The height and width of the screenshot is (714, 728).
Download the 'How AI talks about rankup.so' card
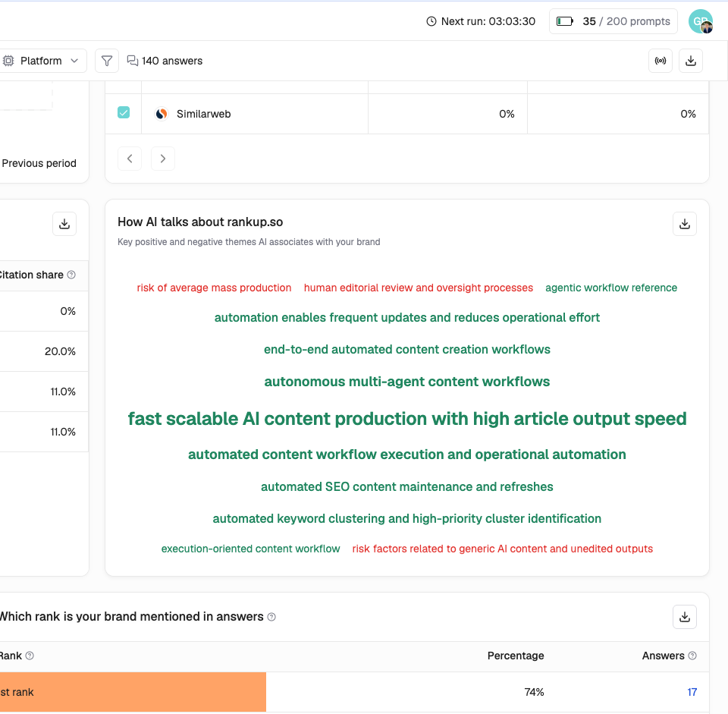coord(685,224)
